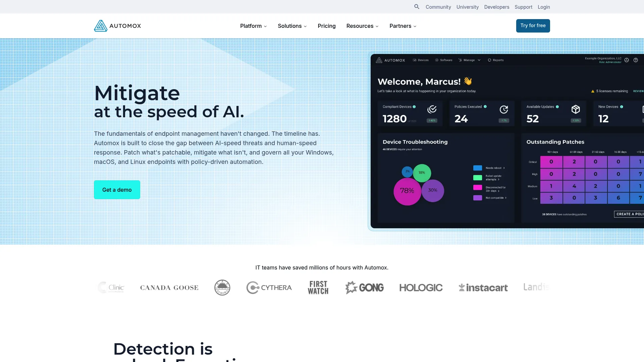The image size is (644, 362).
Task: Click the Automox logo inside the dashboard
Action: 390,60
